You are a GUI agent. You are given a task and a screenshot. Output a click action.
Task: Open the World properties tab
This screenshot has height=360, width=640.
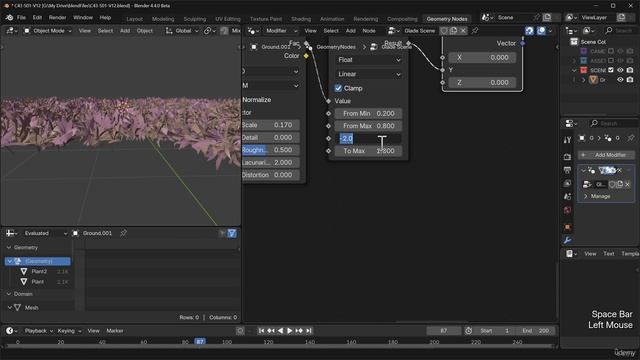(567, 210)
